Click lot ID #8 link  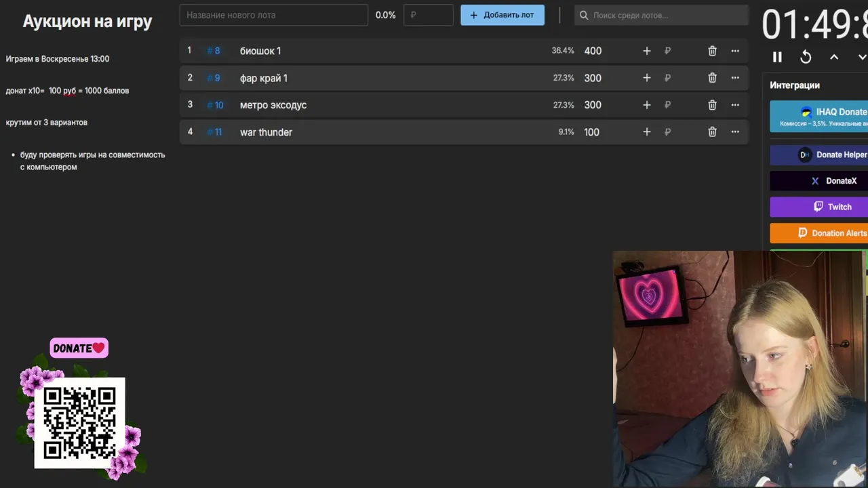[x=214, y=51]
